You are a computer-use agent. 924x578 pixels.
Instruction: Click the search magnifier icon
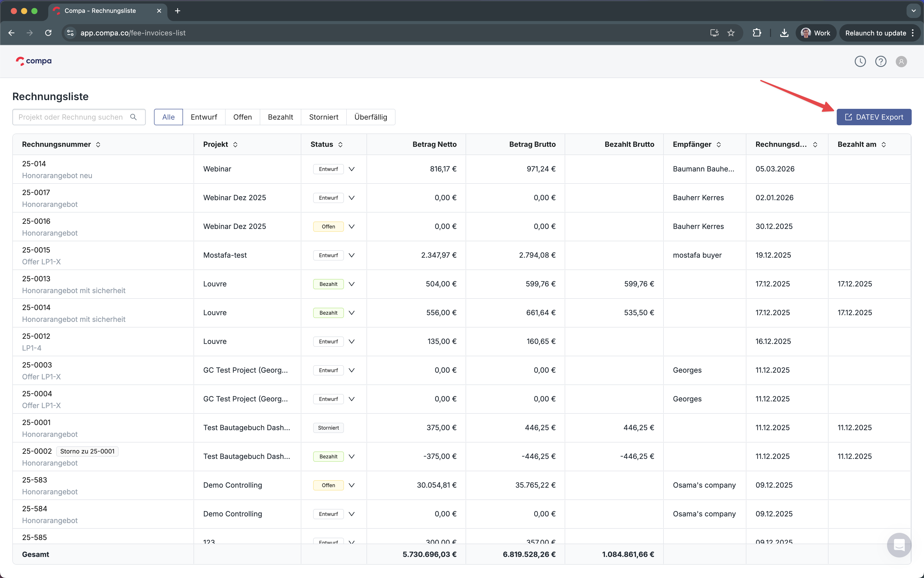[x=133, y=117]
